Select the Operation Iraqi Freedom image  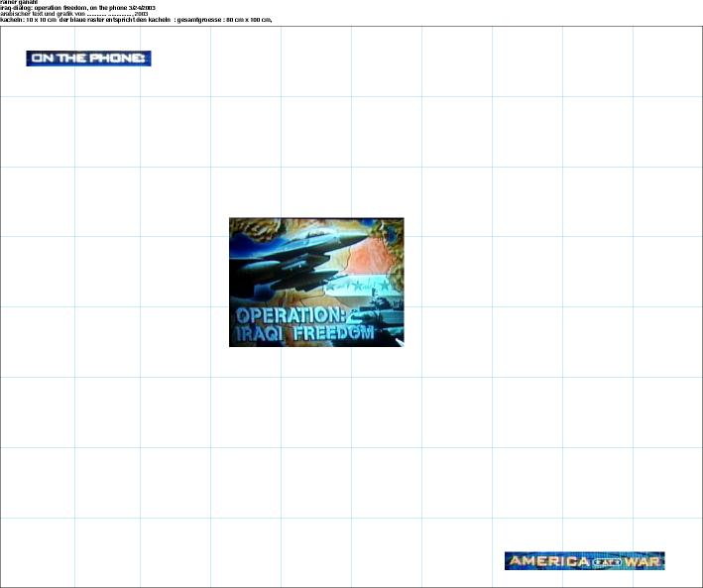[x=316, y=282]
